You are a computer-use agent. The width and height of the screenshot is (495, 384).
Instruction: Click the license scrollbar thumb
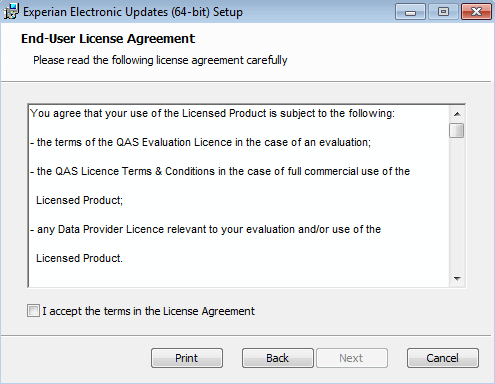coord(457,130)
